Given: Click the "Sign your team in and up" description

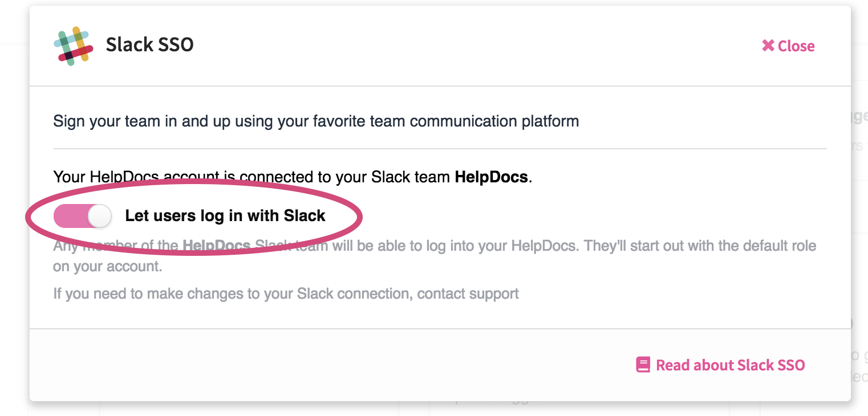Looking at the screenshot, I should [x=316, y=121].
